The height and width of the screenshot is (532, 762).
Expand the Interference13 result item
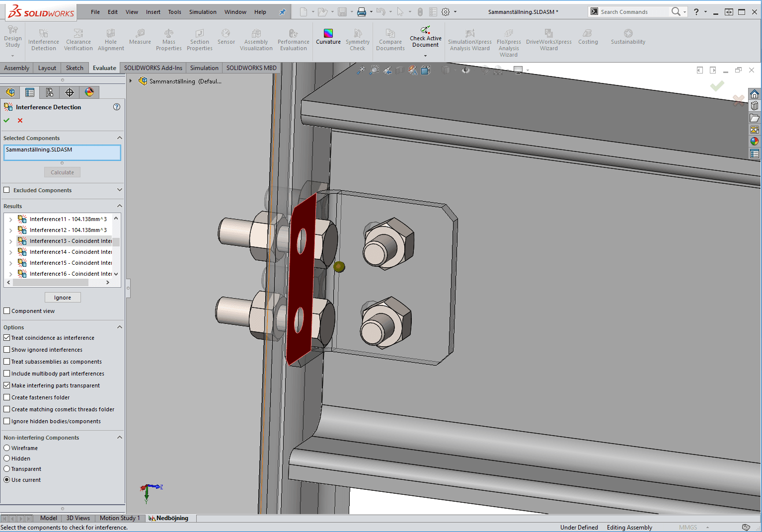(10, 241)
